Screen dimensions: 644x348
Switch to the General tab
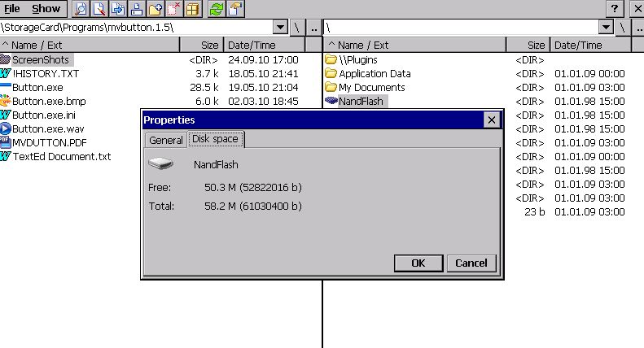pyautogui.click(x=165, y=140)
